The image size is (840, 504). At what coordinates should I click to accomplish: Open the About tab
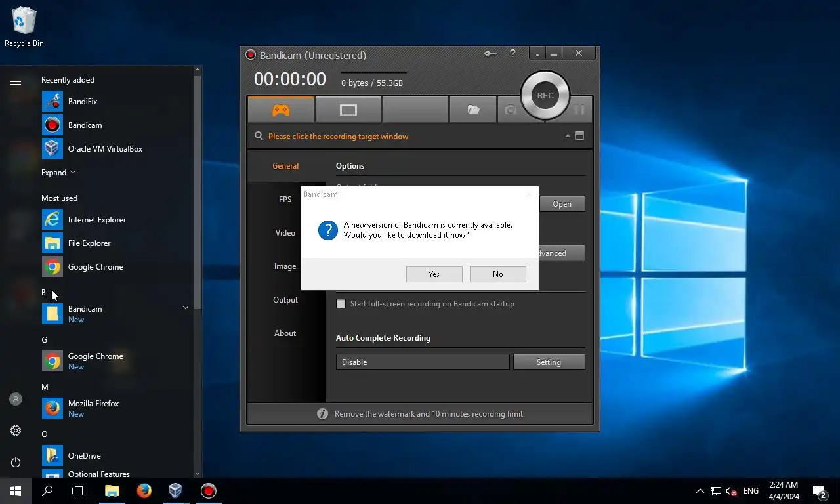(285, 333)
